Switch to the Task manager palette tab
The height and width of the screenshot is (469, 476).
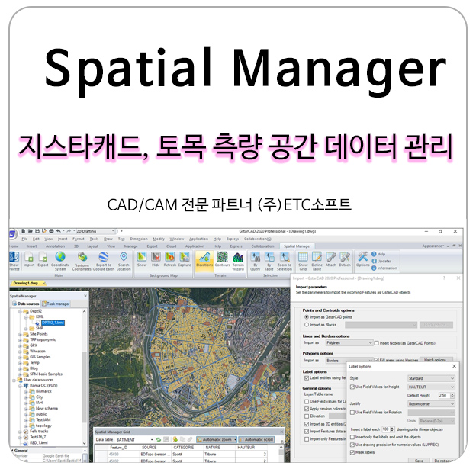(x=56, y=304)
